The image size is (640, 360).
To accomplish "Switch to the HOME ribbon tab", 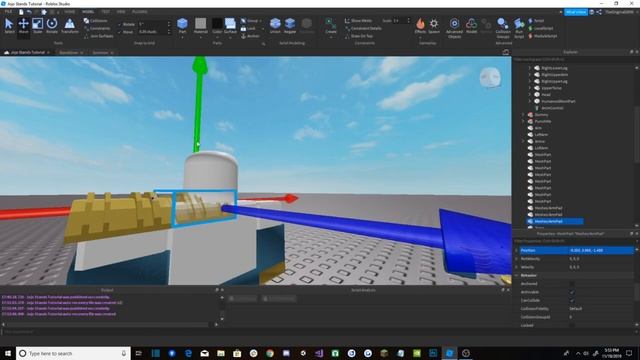I will click(x=69, y=12).
